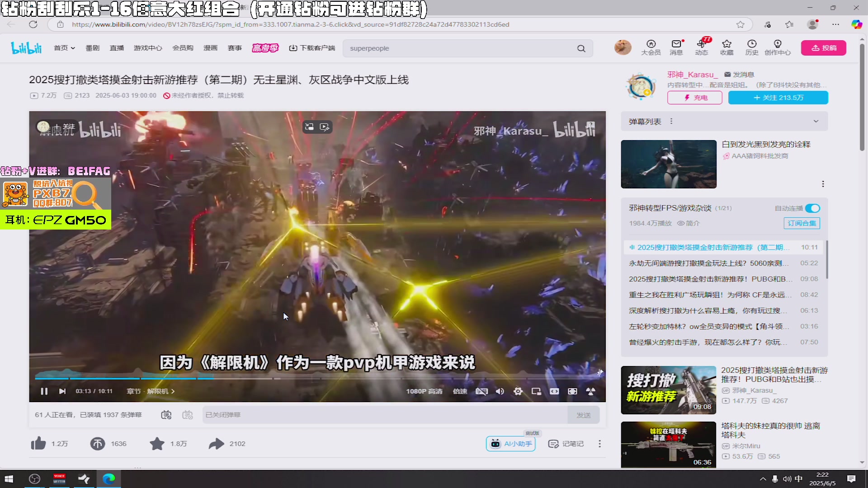Open 记笔记 notes feature
Screen dimensions: 868x488
point(566,444)
